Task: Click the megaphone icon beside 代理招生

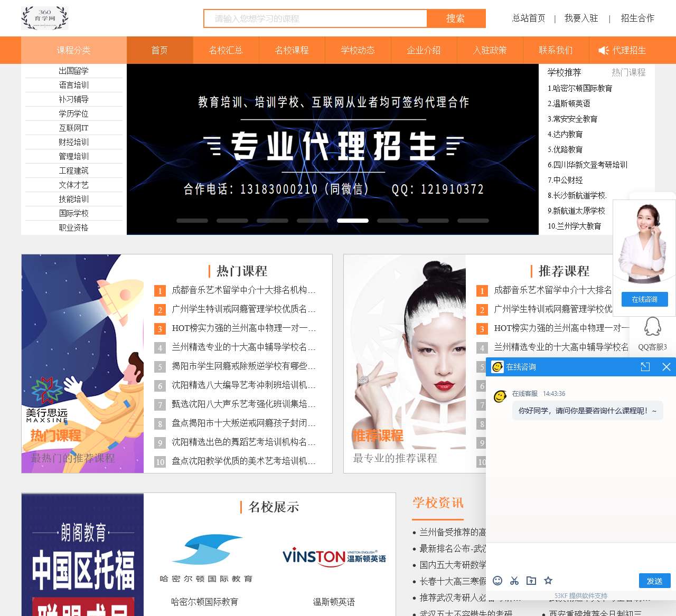Action: click(604, 50)
